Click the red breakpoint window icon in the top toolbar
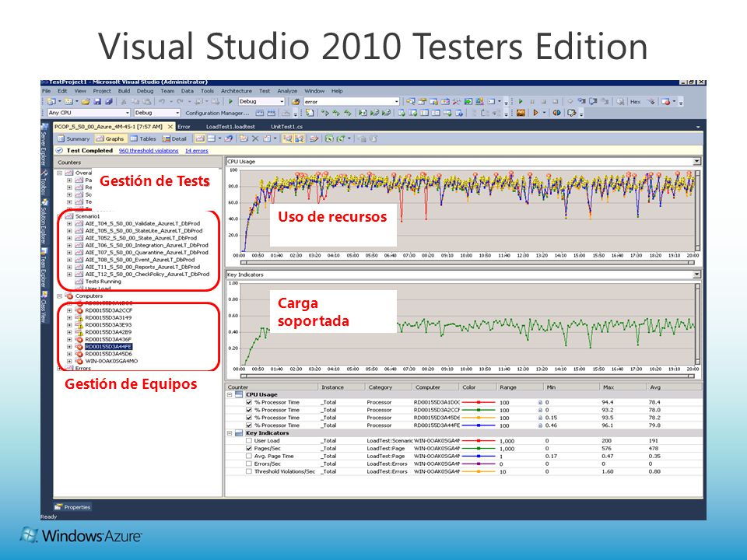The image size is (747, 560). click(667, 101)
